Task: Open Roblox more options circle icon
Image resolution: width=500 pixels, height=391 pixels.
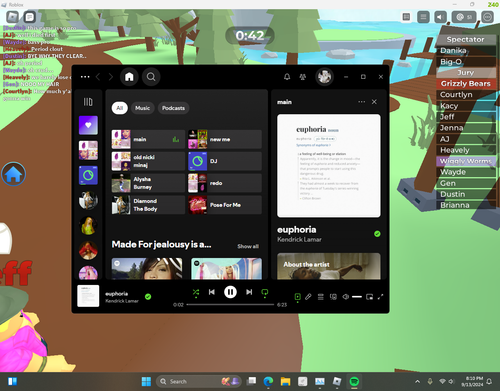Action: [x=487, y=17]
